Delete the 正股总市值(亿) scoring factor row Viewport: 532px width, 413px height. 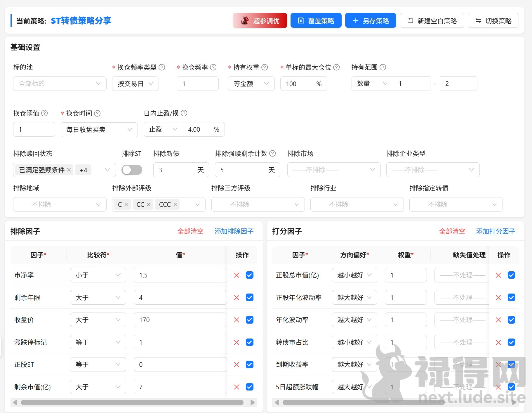[x=498, y=275]
